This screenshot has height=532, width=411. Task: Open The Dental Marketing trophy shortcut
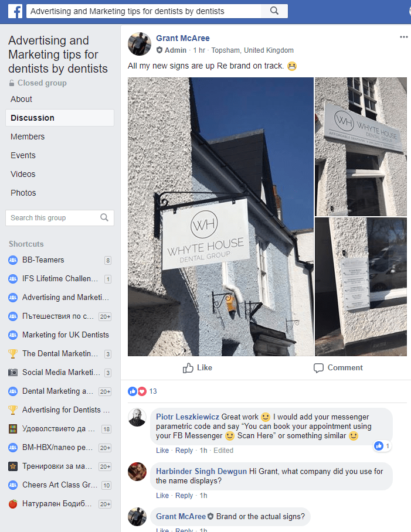click(60, 353)
